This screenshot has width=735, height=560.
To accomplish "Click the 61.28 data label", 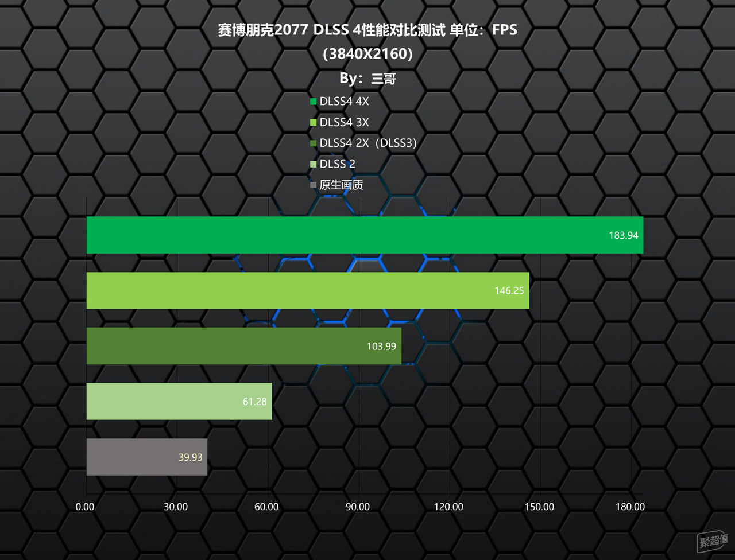I will (x=254, y=402).
